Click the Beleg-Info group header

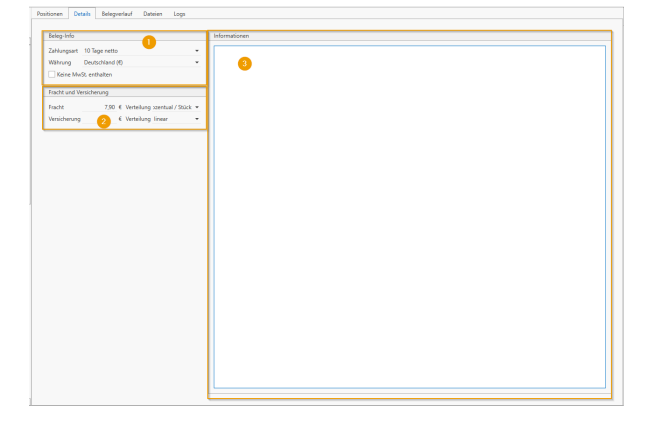[x=62, y=36]
